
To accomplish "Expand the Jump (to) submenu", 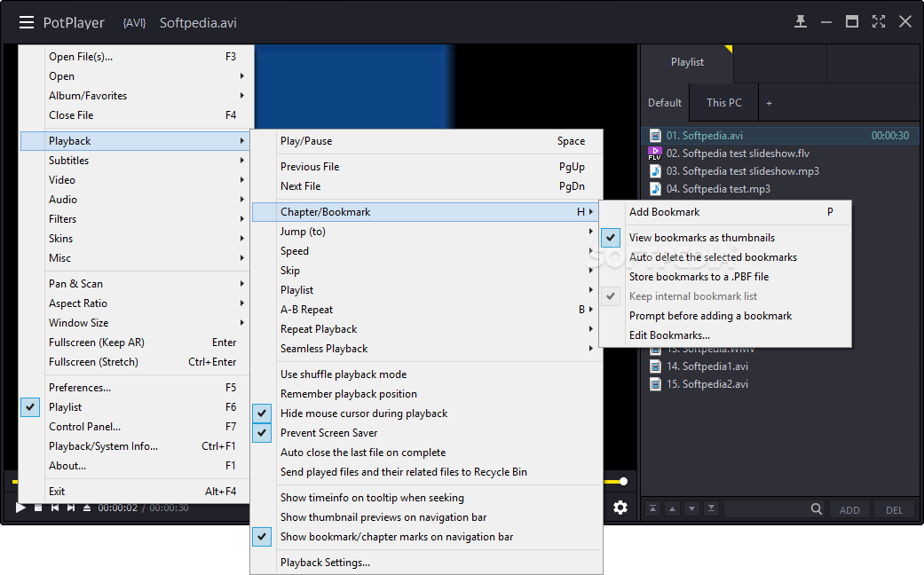I will 427,232.
